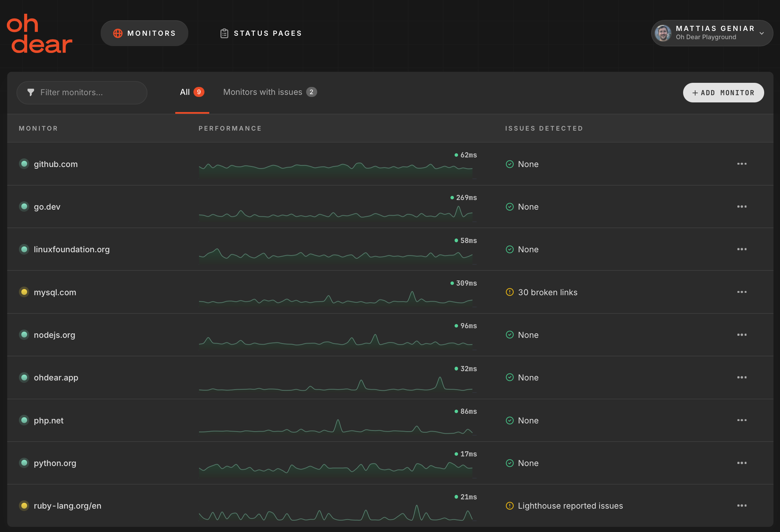Click the green check icon in github.com row
Viewport: 780px width, 532px height.
(510, 164)
